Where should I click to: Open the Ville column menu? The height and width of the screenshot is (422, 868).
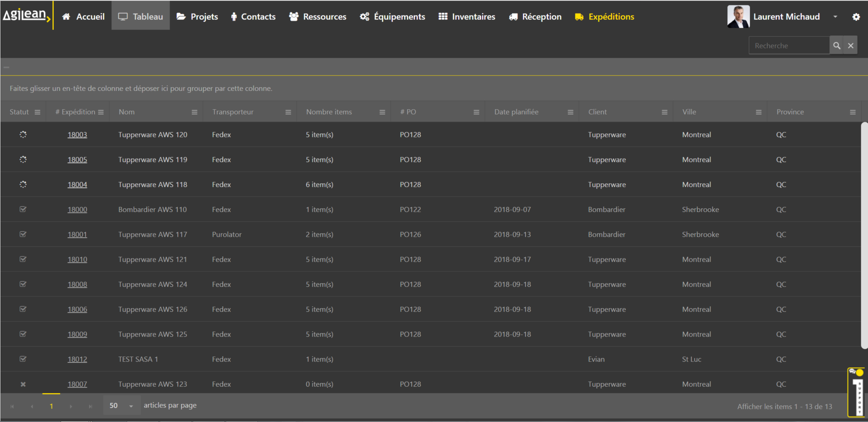click(x=759, y=112)
